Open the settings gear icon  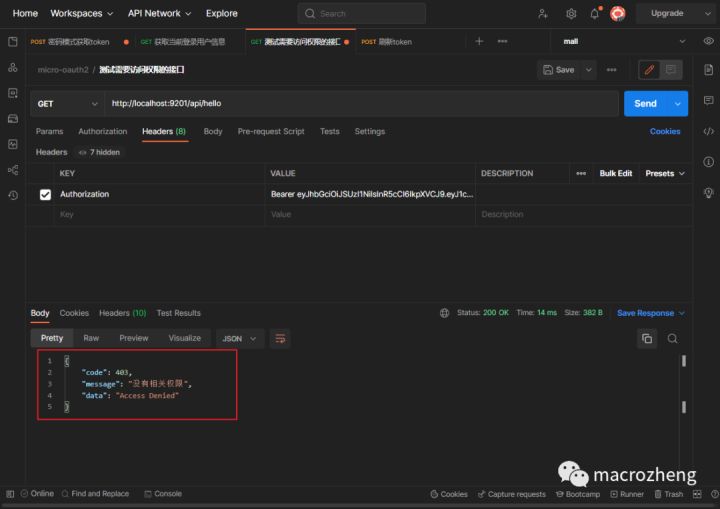click(x=571, y=14)
